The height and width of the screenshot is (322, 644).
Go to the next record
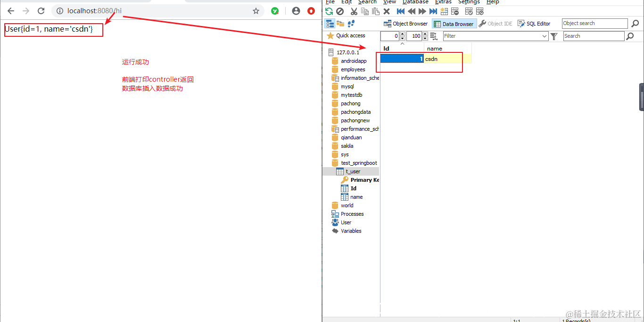(x=422, y=11)
